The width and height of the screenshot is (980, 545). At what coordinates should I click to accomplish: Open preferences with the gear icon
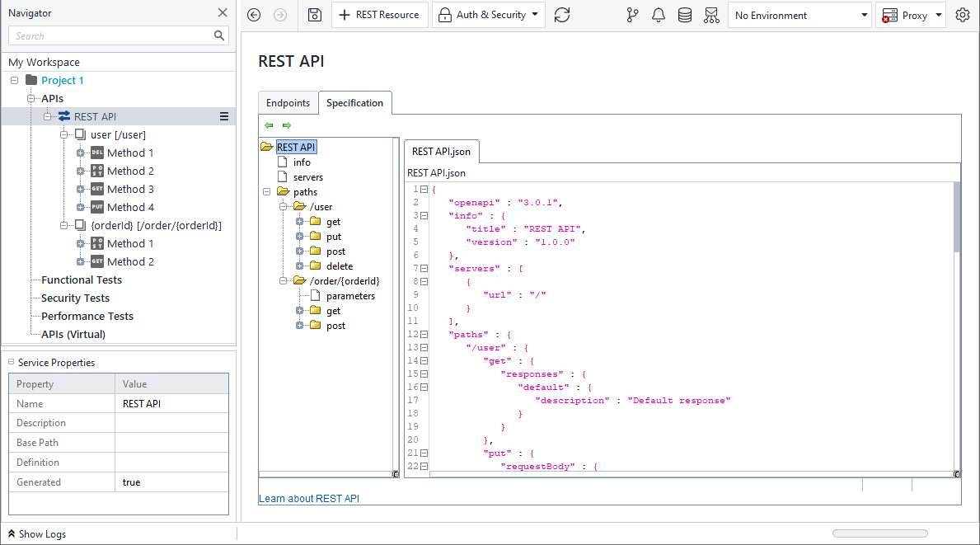point(962,15)
